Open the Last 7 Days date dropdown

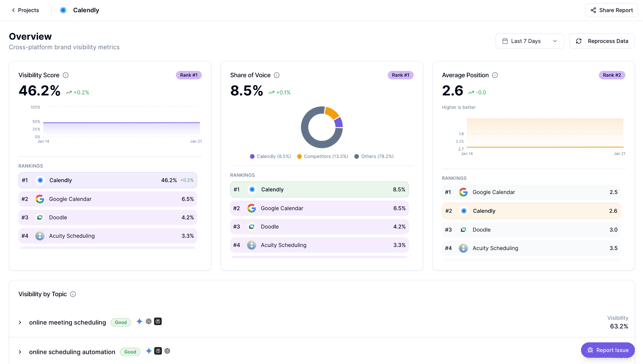530,41
